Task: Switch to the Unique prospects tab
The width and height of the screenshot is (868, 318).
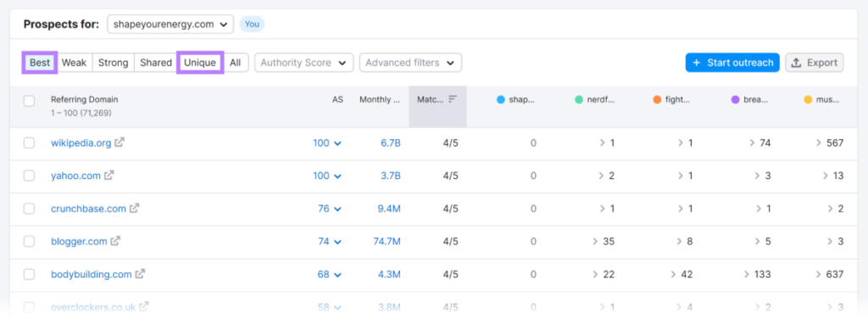Action: 200,63
